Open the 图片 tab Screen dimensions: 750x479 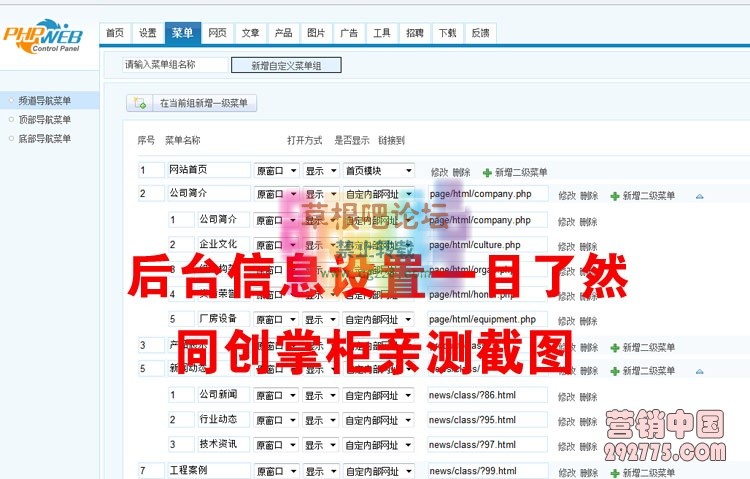(x=316, y=33)
